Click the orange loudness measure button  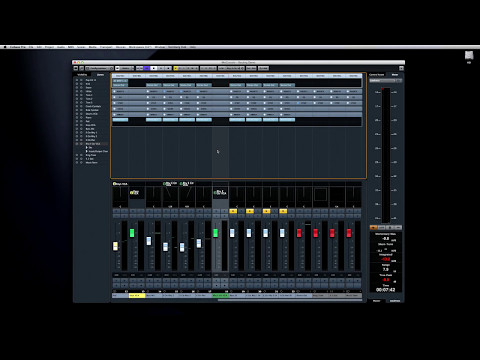click(x=373, y=227)
